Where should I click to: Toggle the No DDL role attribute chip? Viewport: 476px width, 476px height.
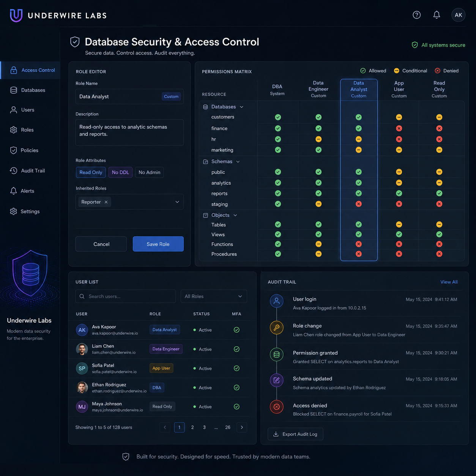[120, 172]
